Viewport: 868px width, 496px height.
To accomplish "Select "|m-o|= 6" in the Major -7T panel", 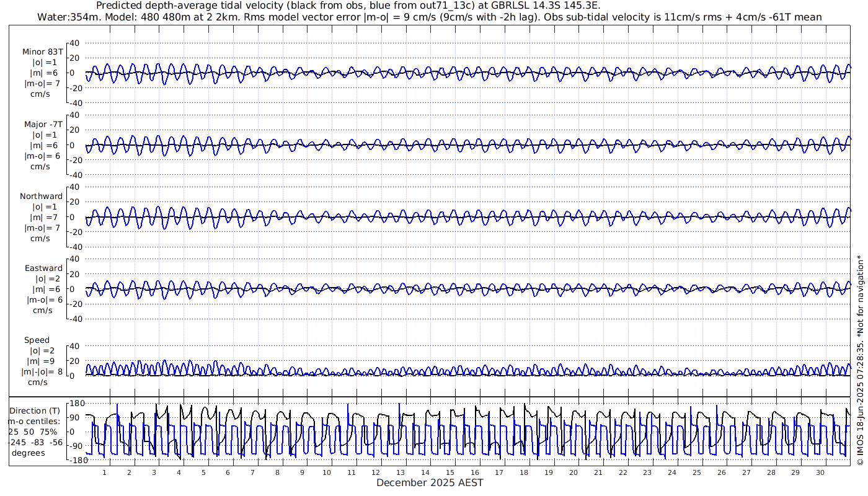I will pos(42,156).
